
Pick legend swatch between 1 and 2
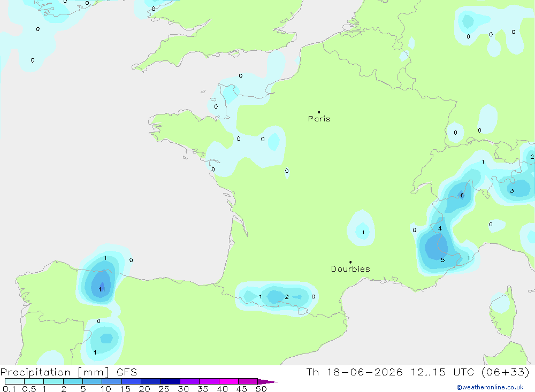pos(53,381)
